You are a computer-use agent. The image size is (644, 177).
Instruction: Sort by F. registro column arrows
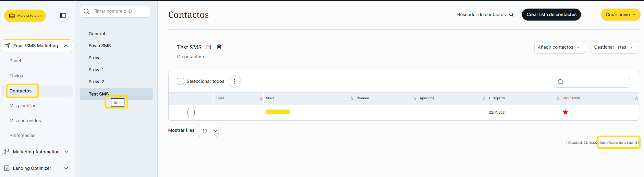557,99
